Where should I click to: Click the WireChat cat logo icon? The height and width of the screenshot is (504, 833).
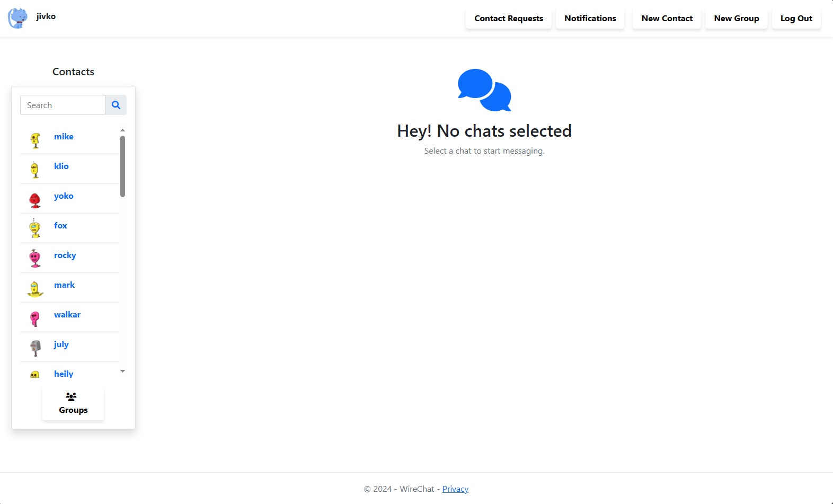[17, 18]
